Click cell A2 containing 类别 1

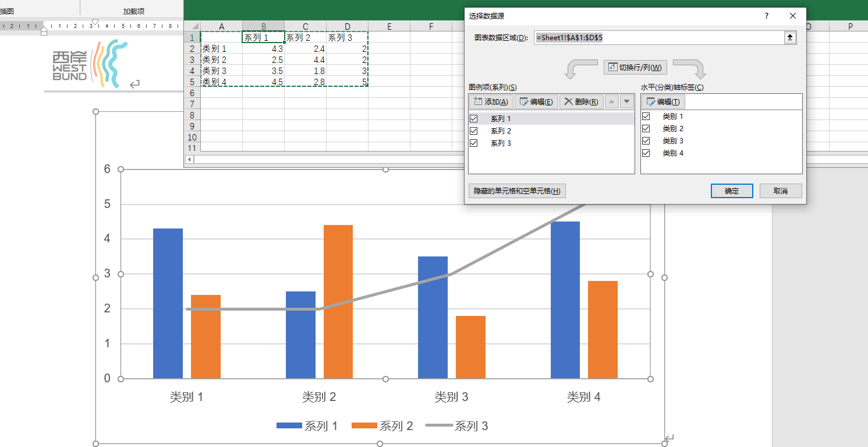click(x=221, y=49)
